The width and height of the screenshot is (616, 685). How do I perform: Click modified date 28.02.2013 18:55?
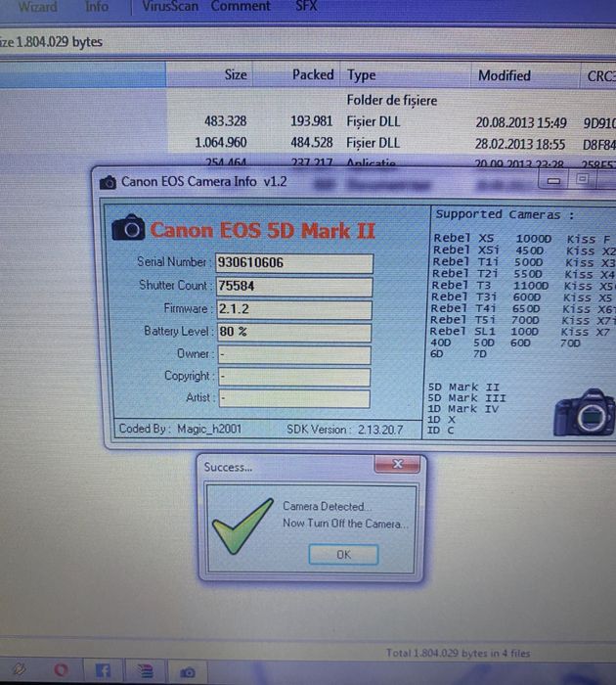click(520, 144)
